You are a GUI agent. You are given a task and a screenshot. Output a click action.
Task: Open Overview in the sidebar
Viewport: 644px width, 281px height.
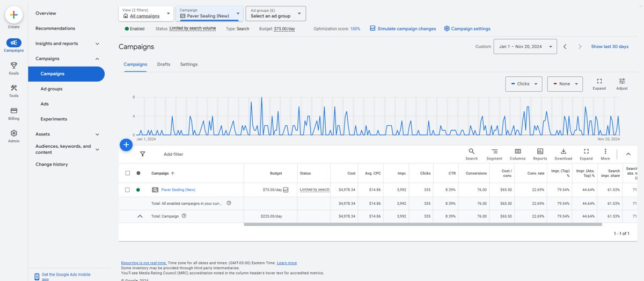pyautogui.click(x=46, y=13)
